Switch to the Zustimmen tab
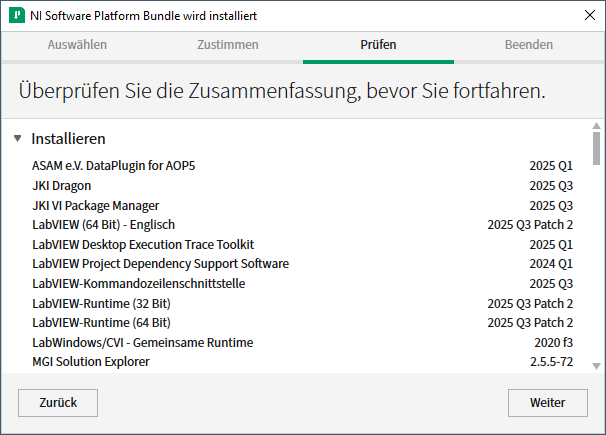This screenshot has width=606, height=435. tap(227, 45)
